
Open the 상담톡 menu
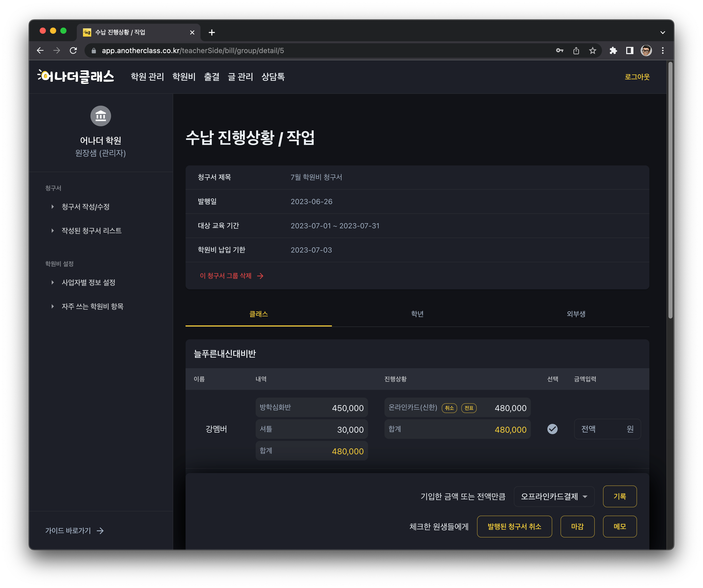[273, 77]
